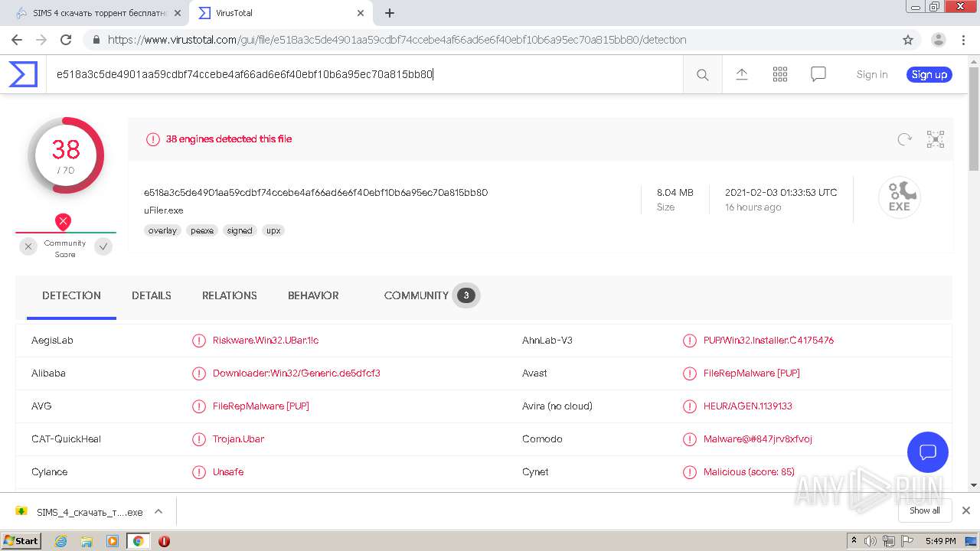This screenshot has height=551, width=980.
Task: Click Show all downloads button
Action: tap(925, 510)
